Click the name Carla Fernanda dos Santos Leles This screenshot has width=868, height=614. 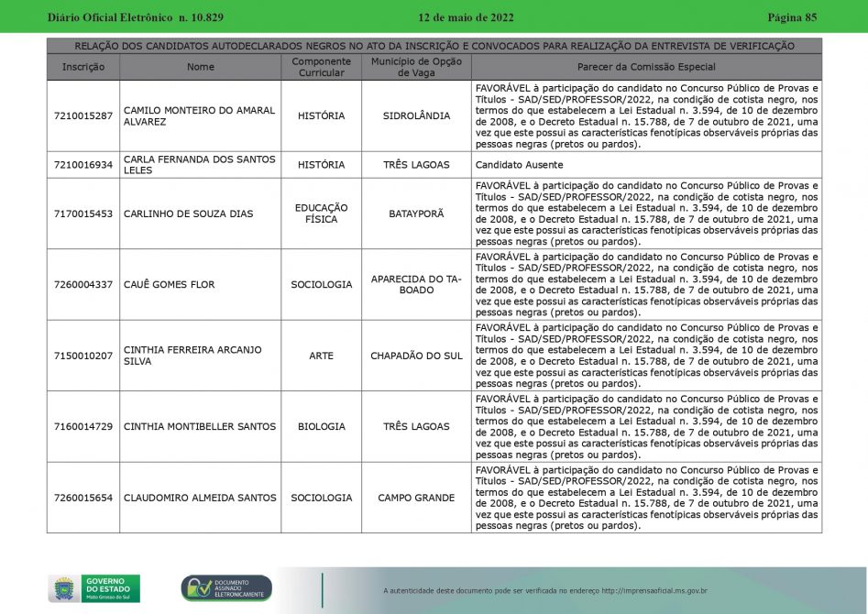(199, 165)
